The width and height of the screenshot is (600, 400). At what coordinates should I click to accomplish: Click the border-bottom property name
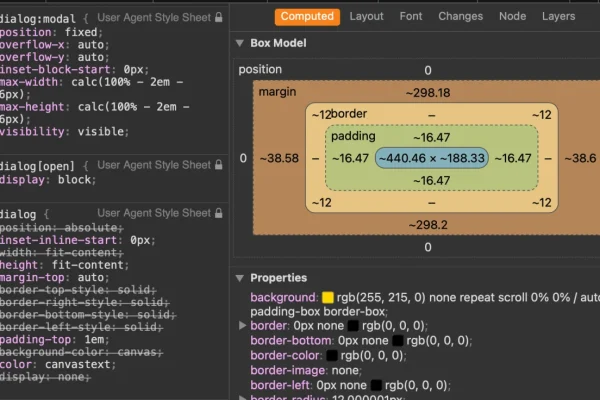[x=291, y=341]
